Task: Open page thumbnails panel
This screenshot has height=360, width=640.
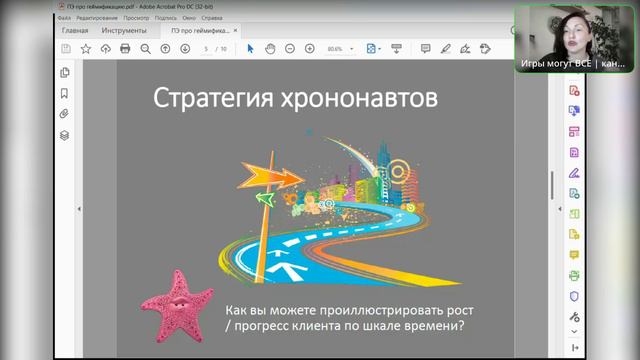Action: click(64, 73)
